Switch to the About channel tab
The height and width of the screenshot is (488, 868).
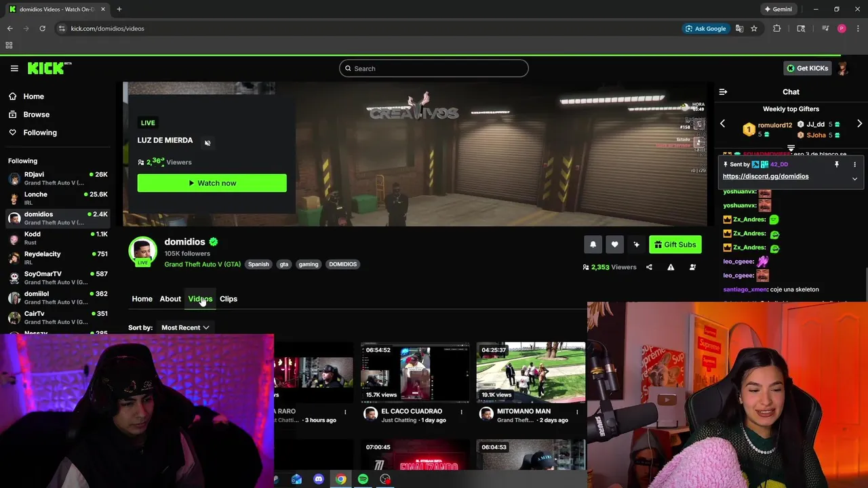170,299
